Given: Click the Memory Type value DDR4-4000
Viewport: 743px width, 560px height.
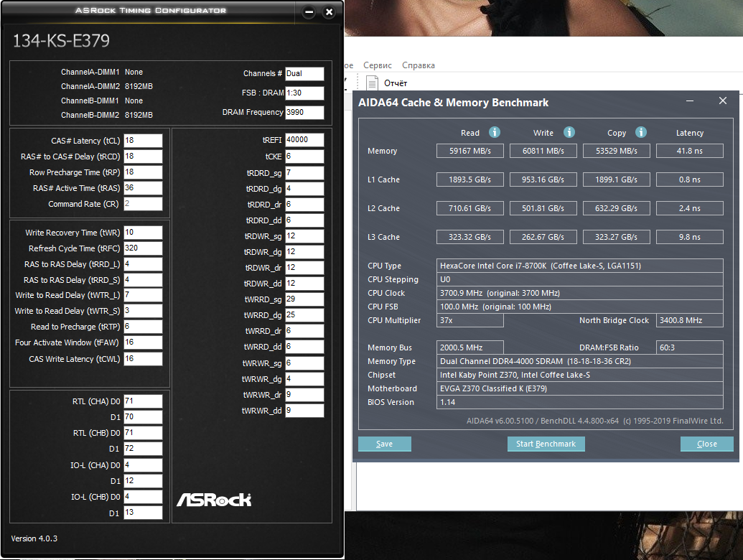Looking at the screenshot, I should tap(579, 361).
